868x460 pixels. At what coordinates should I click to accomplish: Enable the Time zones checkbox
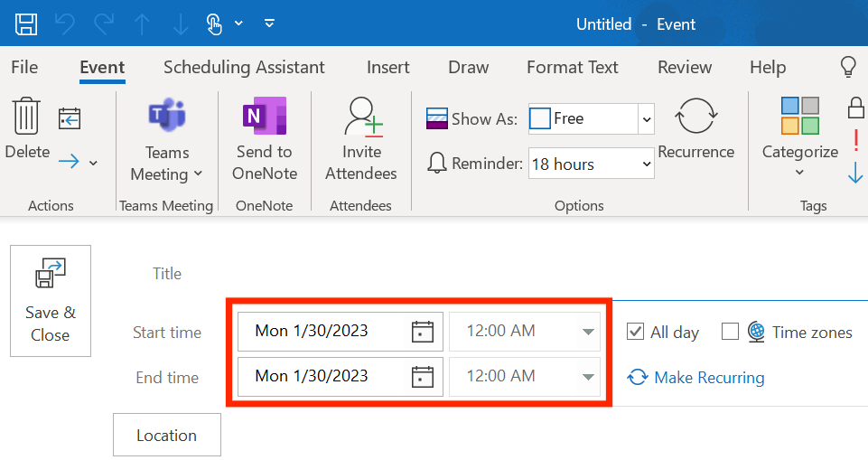click(x=730, y=332)
